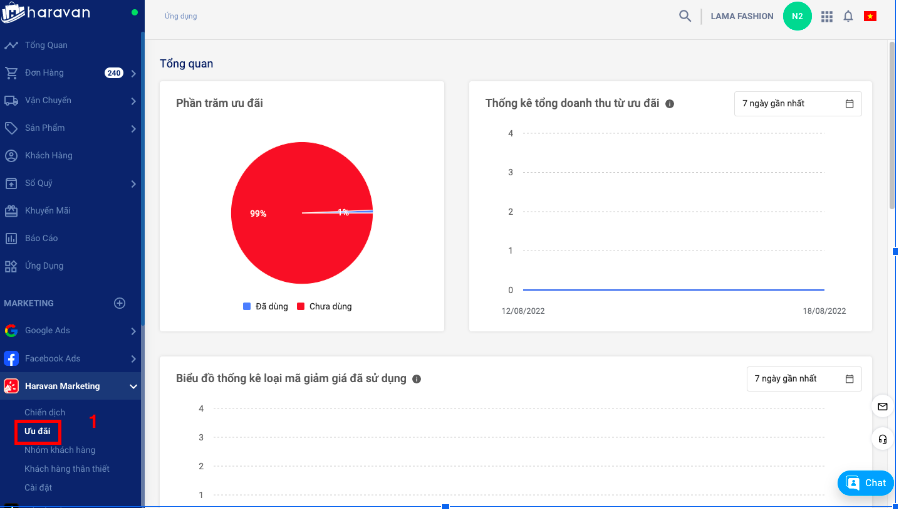Click the Google Ads logo icon

(x=11, y=330)
